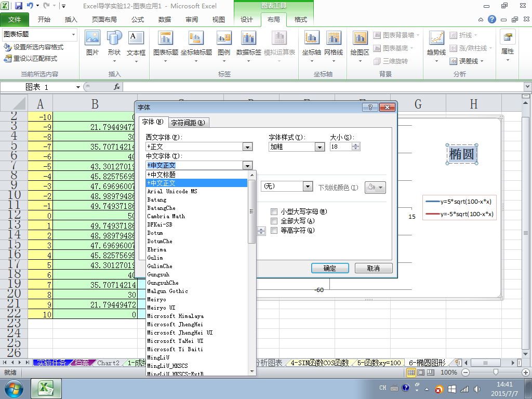Screen dimensions: 532x399
Task: Switch to Page Break Preview in status bar
Action: pos(430,372)
